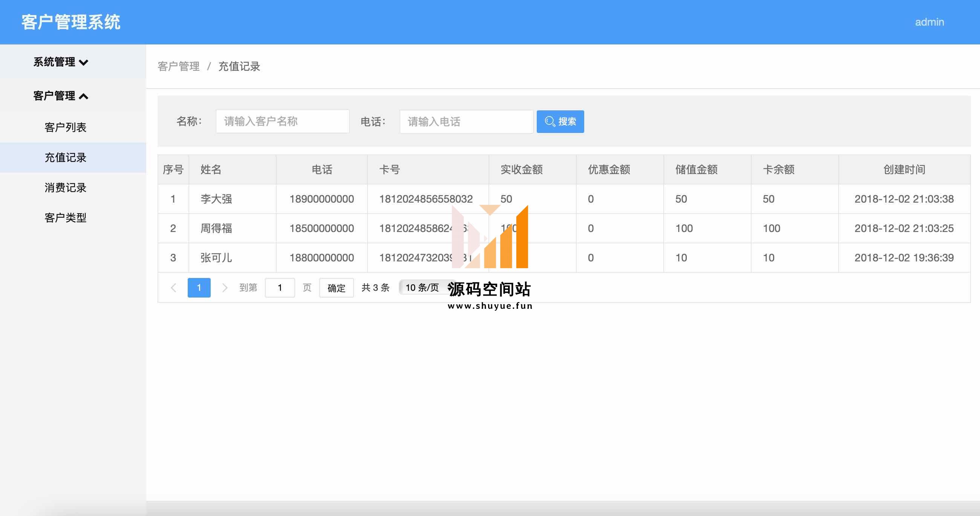Click timestamp 2018-12-02 19:36:39
This screenshot has width=980, height=516.
pyautogui.click(x=904, y=258)
